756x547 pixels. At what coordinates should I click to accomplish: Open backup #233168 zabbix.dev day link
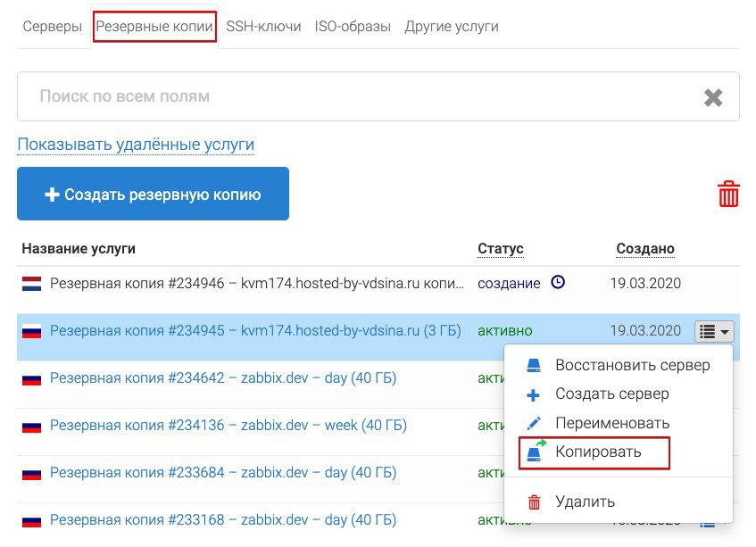[223, 520]
